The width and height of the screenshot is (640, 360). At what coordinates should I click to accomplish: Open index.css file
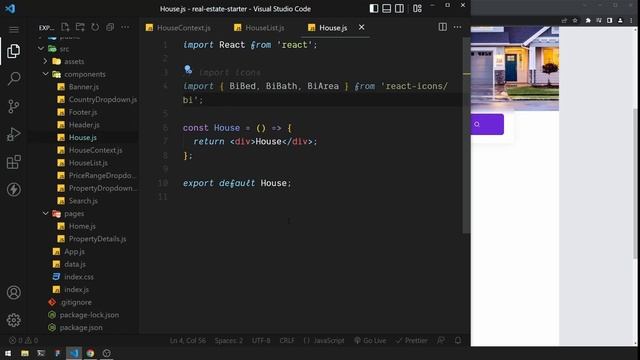point(79,277)
